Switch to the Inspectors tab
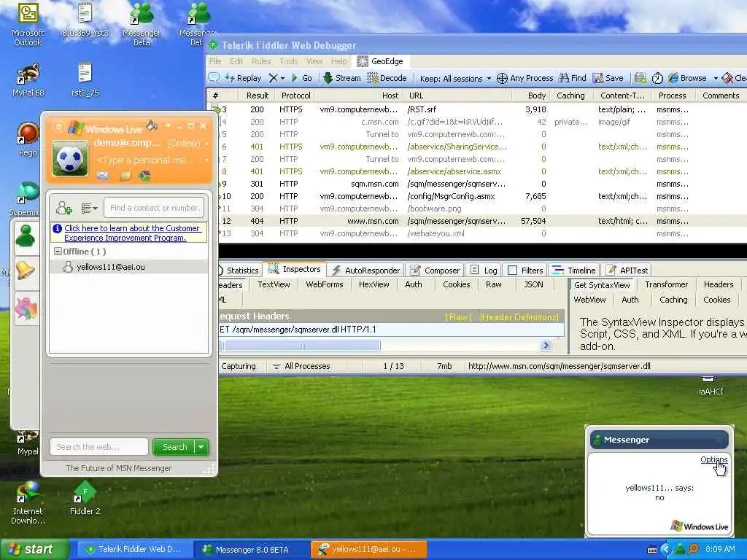 coord(295,270)
